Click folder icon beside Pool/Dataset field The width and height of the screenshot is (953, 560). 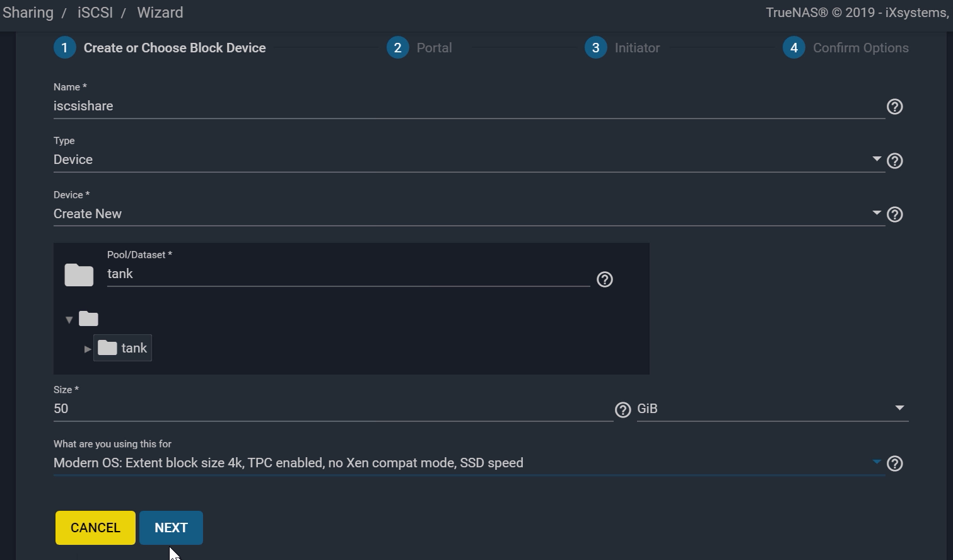tap(79, 275)
